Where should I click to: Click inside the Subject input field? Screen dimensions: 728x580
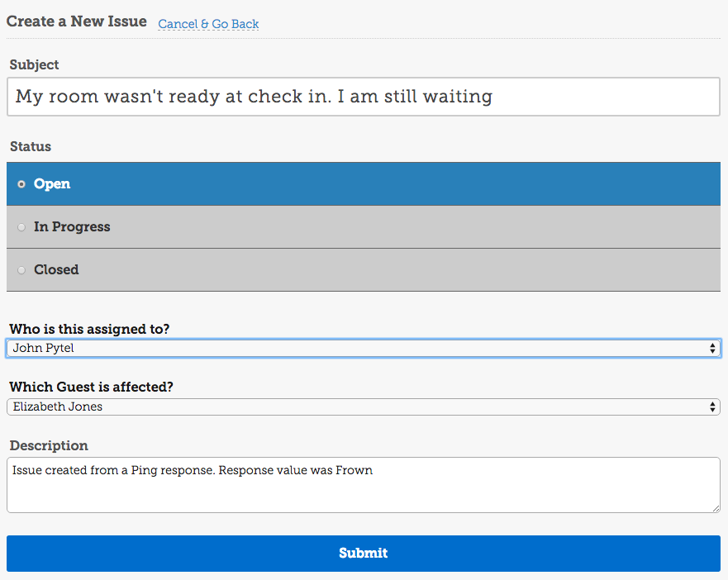[364, 97]
